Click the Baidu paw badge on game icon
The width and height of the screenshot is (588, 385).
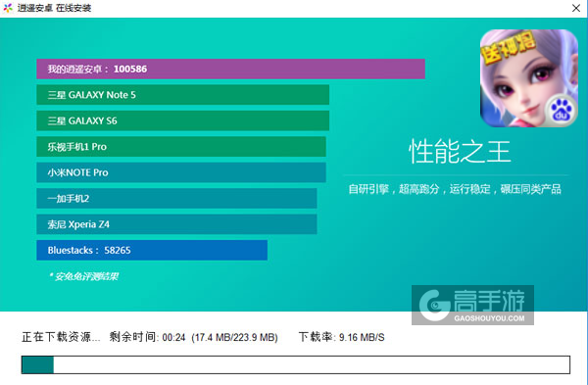561,110
